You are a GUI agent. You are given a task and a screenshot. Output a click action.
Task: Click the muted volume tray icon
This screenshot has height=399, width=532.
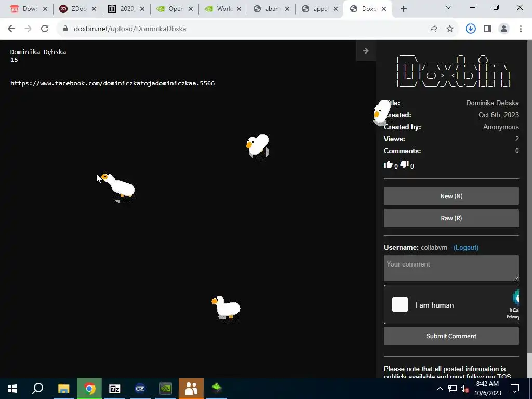pyautogui.click(x=464, y=389)
